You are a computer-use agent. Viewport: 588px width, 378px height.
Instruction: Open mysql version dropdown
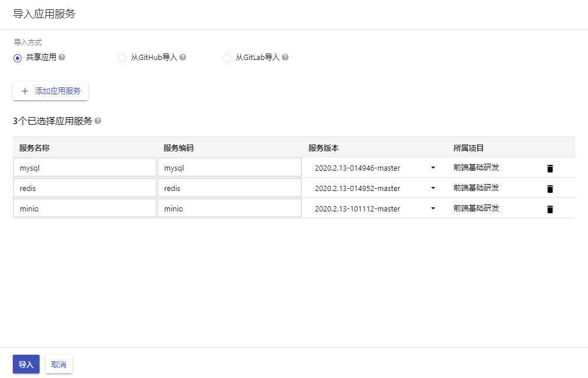click(x=375, y=168)
